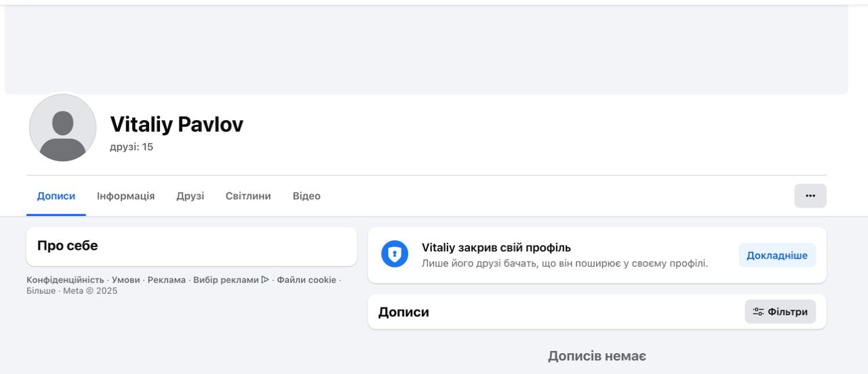This screenshot has height=374, width=868.
Task: Open Vitaliy Pavlov's default profile picture
Action: tap(62, 128)
